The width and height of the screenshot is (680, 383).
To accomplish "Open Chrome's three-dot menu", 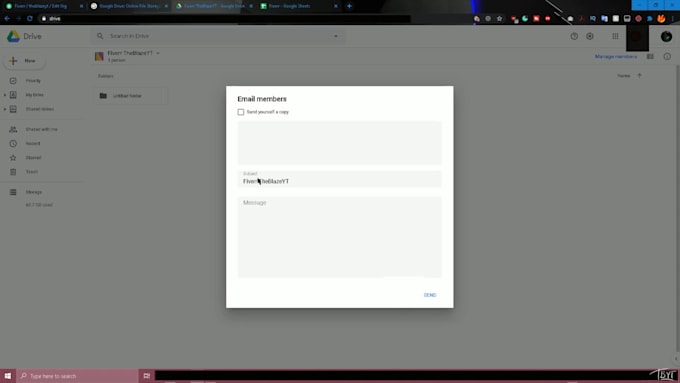I will point(673,19).
